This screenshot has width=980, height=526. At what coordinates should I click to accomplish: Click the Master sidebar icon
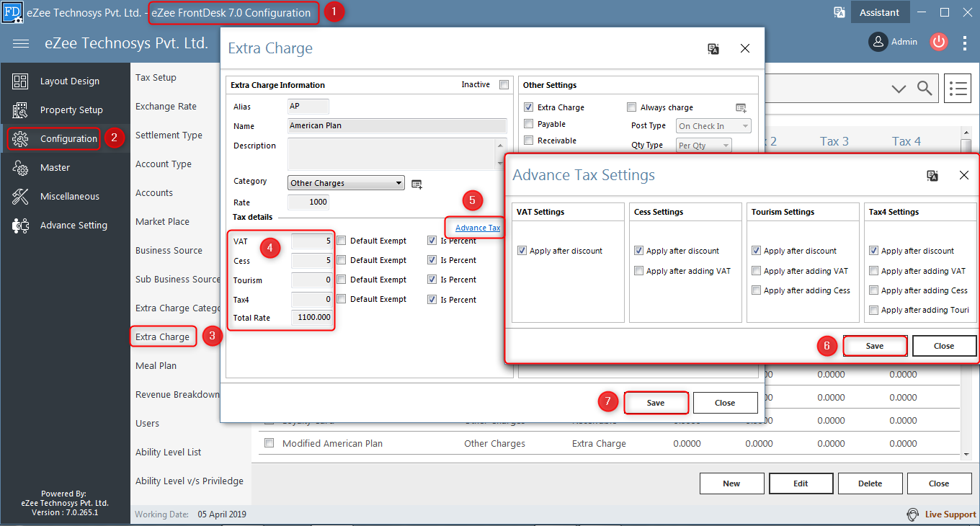click(x=20, y=168)
